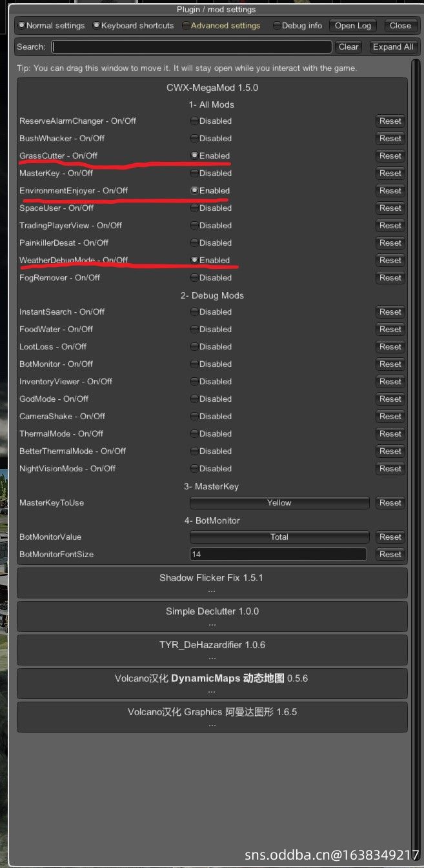
Task: Expand the Shadow Flicker Fix 1.5.1 section
Action: click(x=212, y=583)
